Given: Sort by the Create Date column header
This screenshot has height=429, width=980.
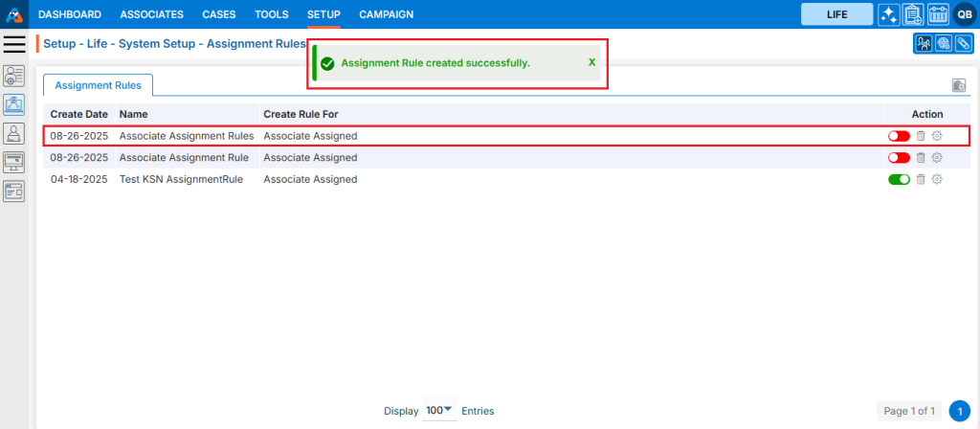Looking at the screenshot, I should coord(78,114).
